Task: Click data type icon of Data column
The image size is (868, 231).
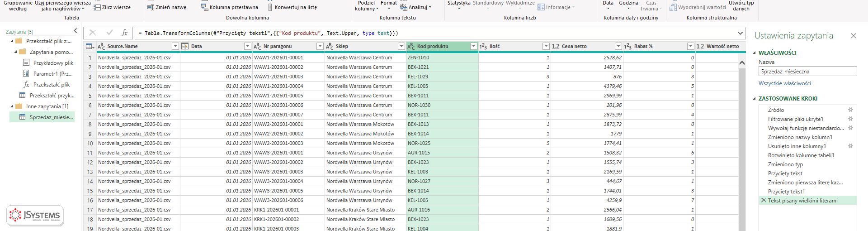Action: pyautogui.click(x=184, y=46)
